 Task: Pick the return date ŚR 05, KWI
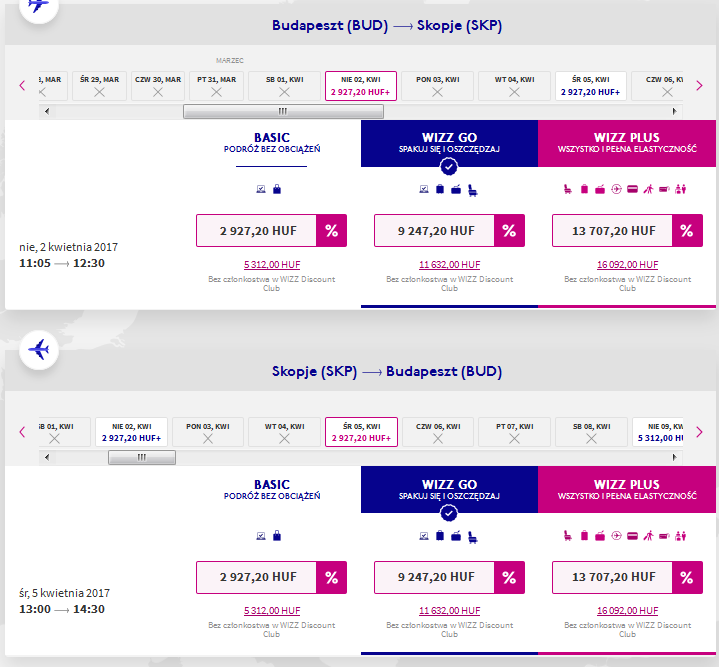pos(361,432)
